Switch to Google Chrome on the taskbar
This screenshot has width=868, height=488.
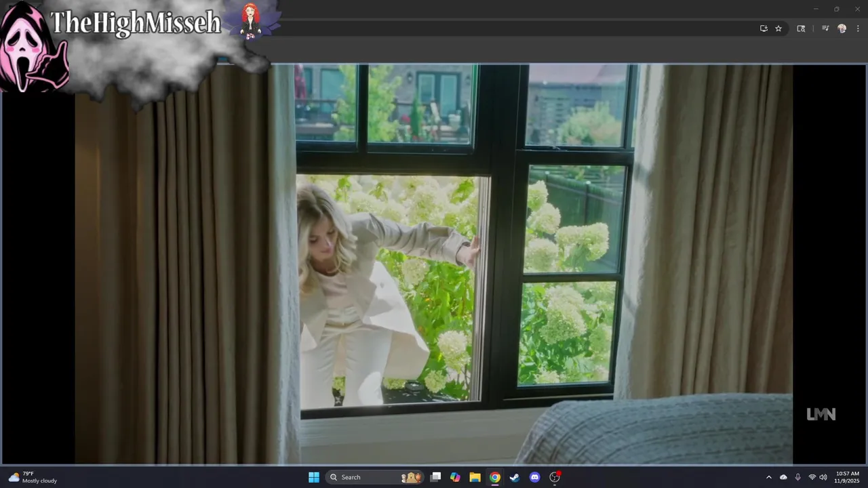click(495, 477)
